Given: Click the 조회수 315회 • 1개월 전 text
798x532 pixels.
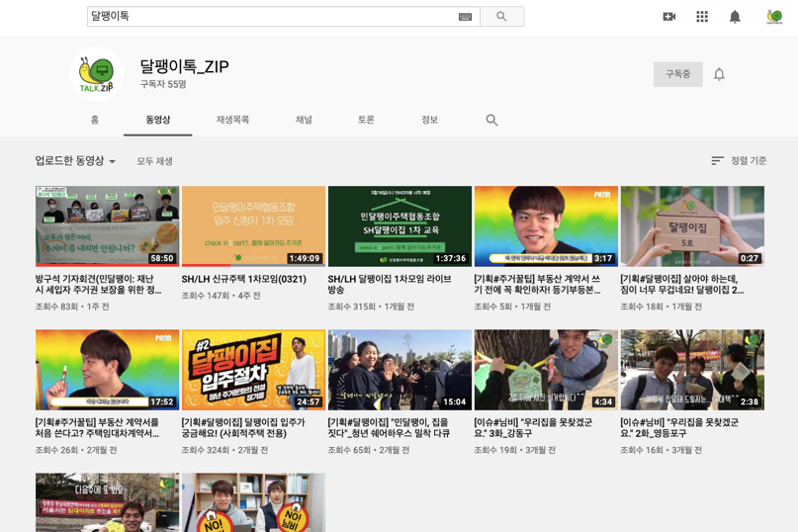Looking at the screenshot, I should tap(371, 307).
